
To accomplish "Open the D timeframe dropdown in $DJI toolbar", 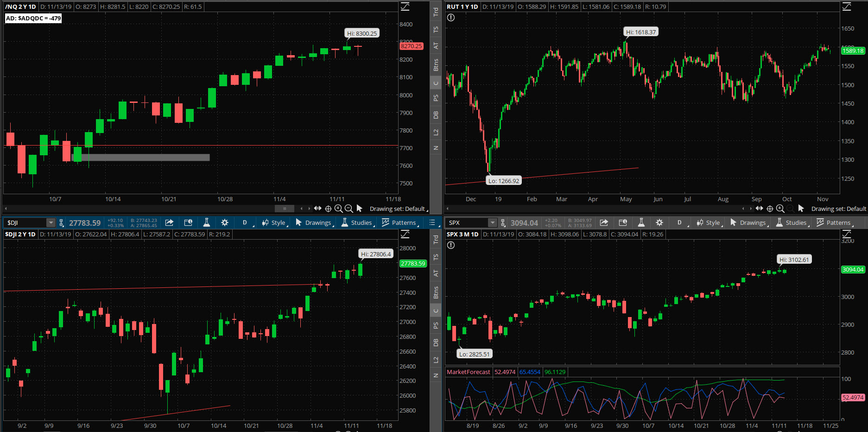I will 248,223.
